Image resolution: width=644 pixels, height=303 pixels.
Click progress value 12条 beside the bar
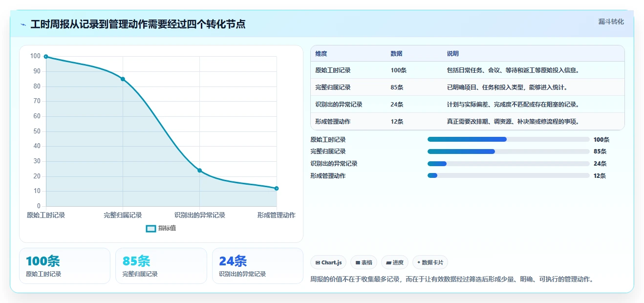click(600, 176)
